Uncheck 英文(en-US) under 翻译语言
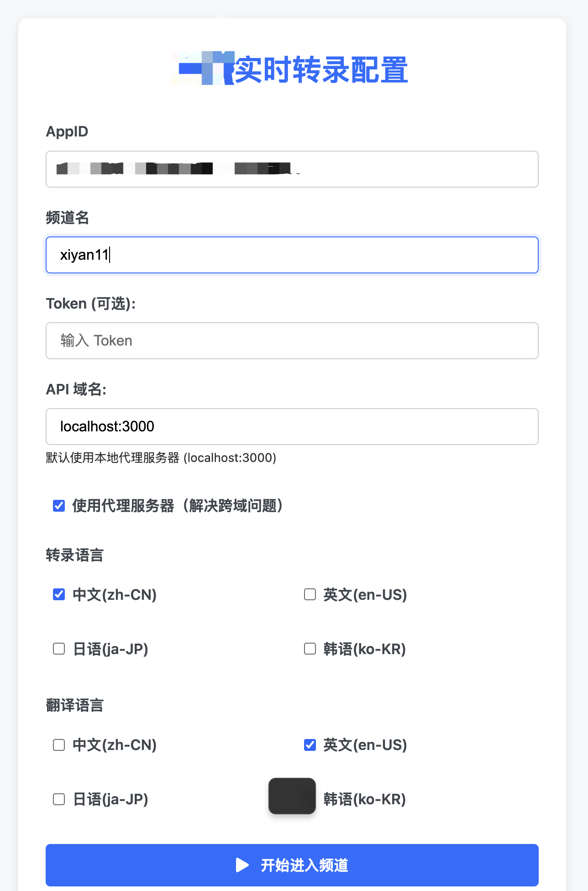 (x=310, y=744)
